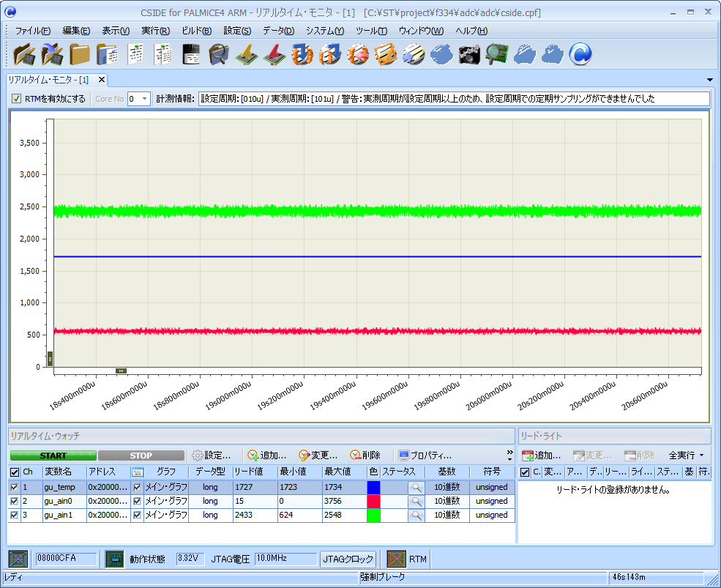Uncheck channel 2 gu_ain0 checkbox

pos(14,501)
